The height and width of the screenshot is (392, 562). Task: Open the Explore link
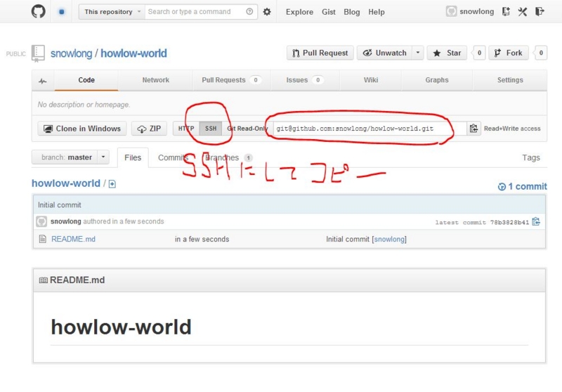(x=299, y=12)
